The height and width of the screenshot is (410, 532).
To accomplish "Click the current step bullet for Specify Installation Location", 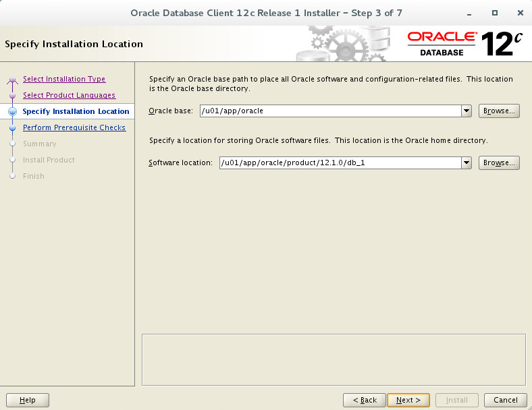I will click(x=13, y=111).
